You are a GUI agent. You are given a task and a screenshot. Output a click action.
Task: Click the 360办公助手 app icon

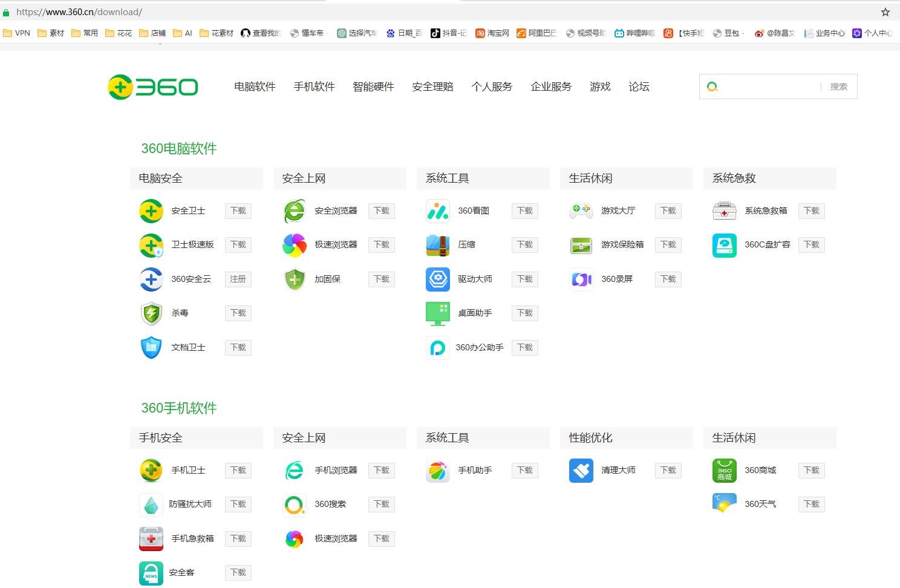pyautogui.click(x=438, y=347)
